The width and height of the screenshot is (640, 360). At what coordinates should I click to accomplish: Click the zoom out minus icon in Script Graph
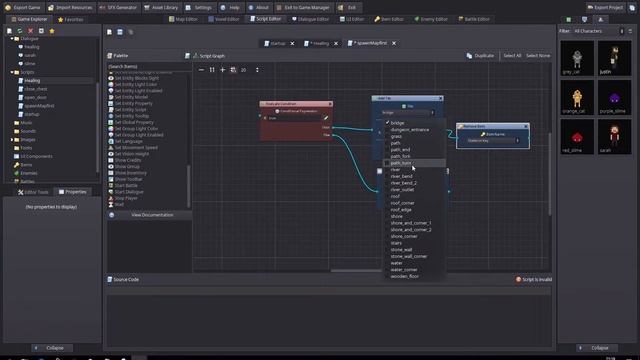[201, 70]
